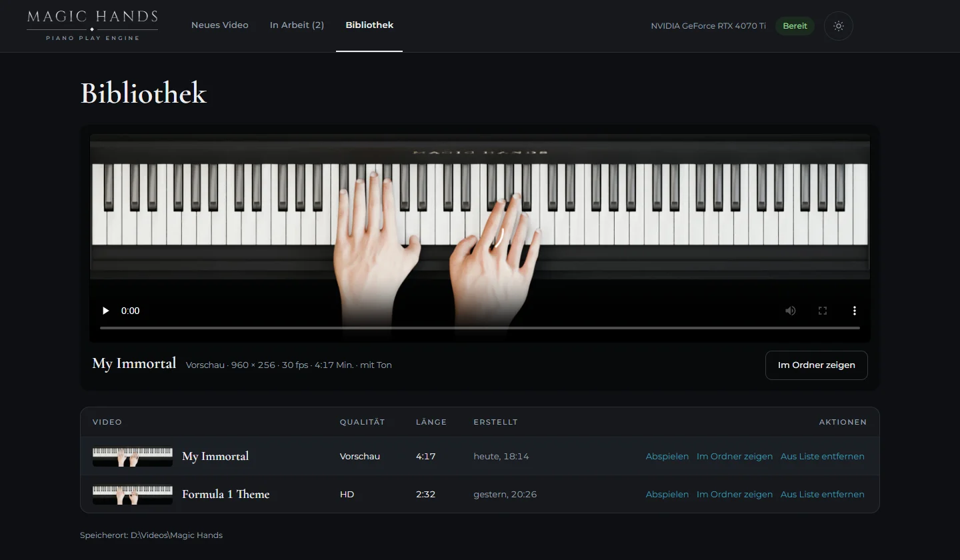Open the Formula 1 Theme row thumbnail
Image resolution: width=960 pixels, height=560 pixels.
tap(133, 495)
